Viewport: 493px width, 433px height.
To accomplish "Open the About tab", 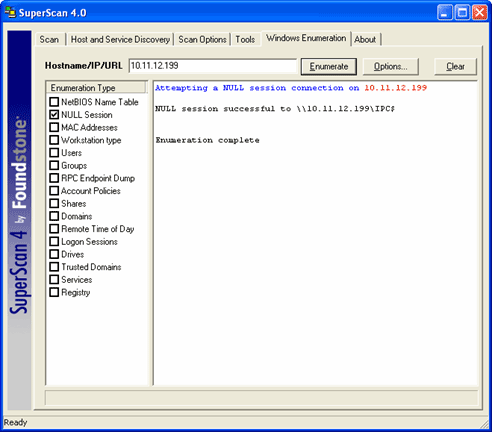I will click(x=365, y=39).
